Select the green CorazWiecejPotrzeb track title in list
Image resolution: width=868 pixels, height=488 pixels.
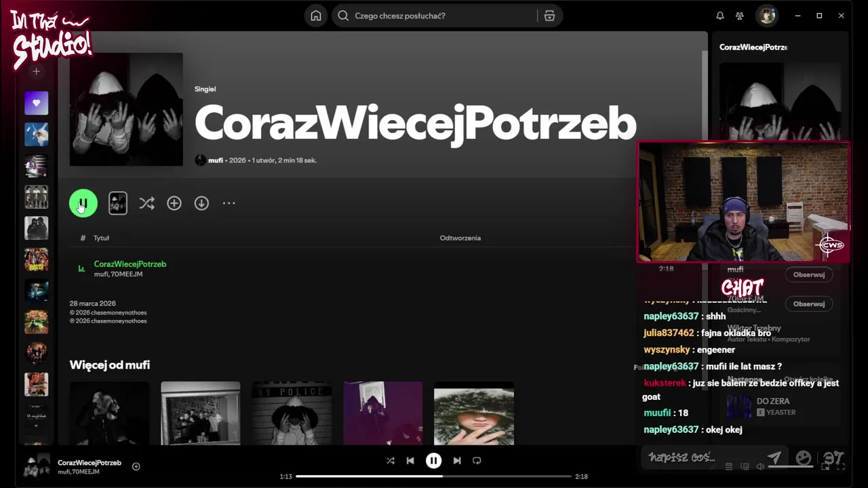coord(130,264)
